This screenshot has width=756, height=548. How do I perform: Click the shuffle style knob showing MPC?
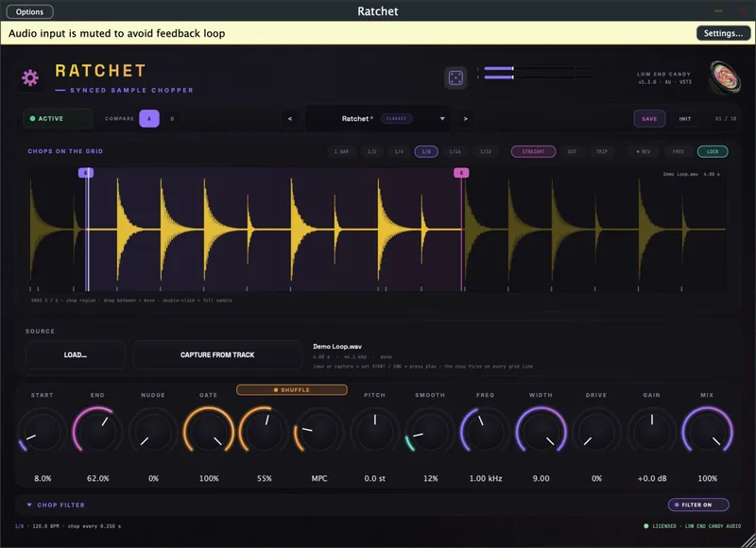click(319, 431)
